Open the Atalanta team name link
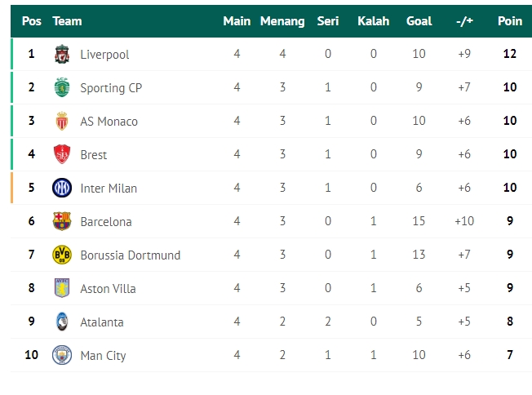Viewport: 532px width, 395px height. (102, 322)
